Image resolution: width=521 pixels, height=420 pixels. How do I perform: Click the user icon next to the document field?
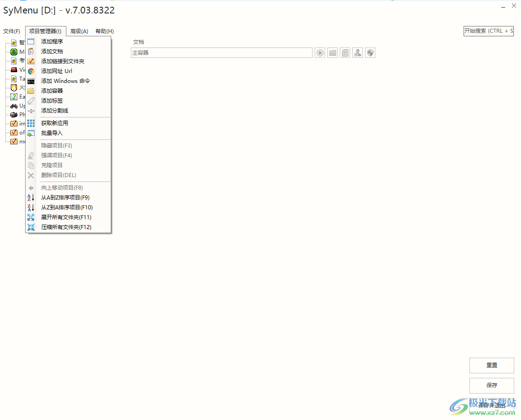pyautogui.click(x=357, y=52)
